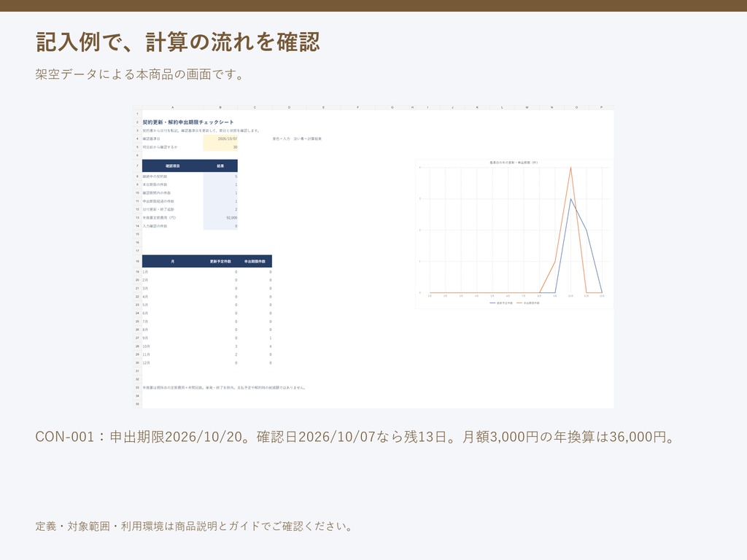Click the 11月 row label
Viewport: 747px width, 560px height.
click(x=146, y=354)
